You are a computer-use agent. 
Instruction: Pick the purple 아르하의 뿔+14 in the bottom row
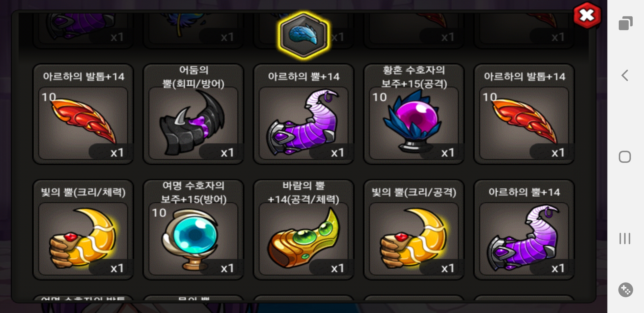524,230
